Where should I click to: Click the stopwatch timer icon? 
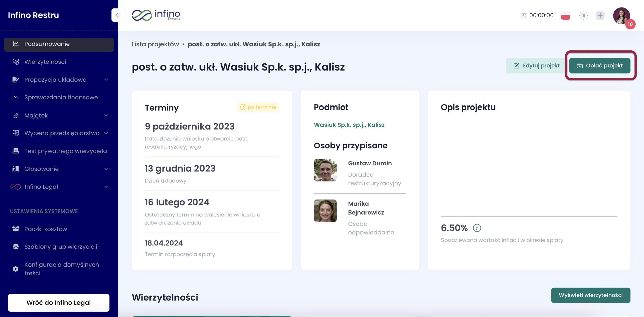coord(523,15)
